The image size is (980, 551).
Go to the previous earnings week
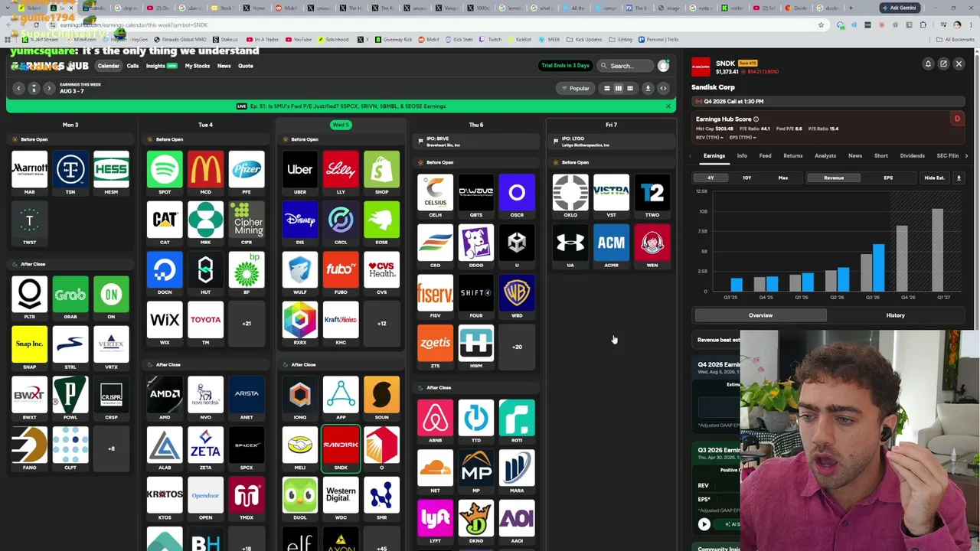point(19,89)
